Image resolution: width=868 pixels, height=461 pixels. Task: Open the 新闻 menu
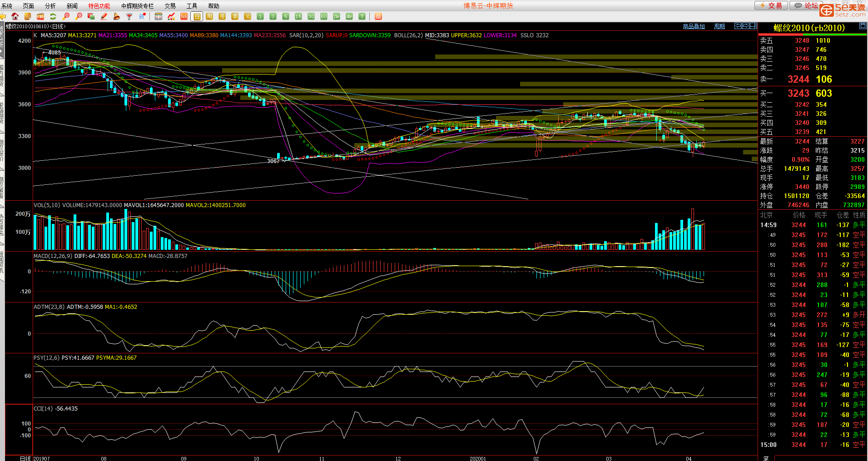[x=72, y=6]
